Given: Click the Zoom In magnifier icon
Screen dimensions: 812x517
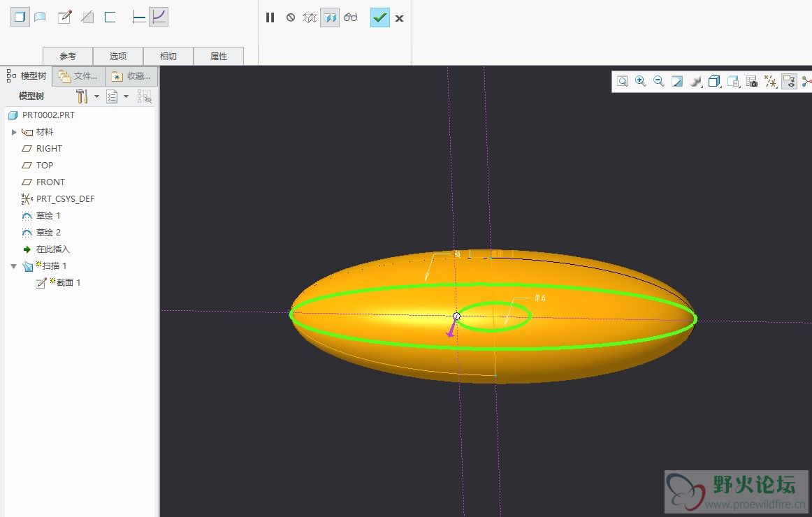Looking at the screenshot, I should [x=641, y=81].
